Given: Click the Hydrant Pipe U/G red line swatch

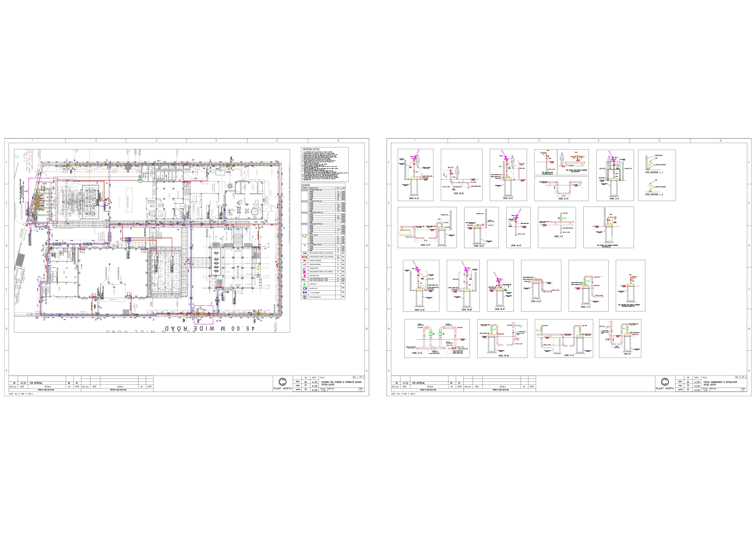Looking at the screenshot, I should (x=305, y=190).
